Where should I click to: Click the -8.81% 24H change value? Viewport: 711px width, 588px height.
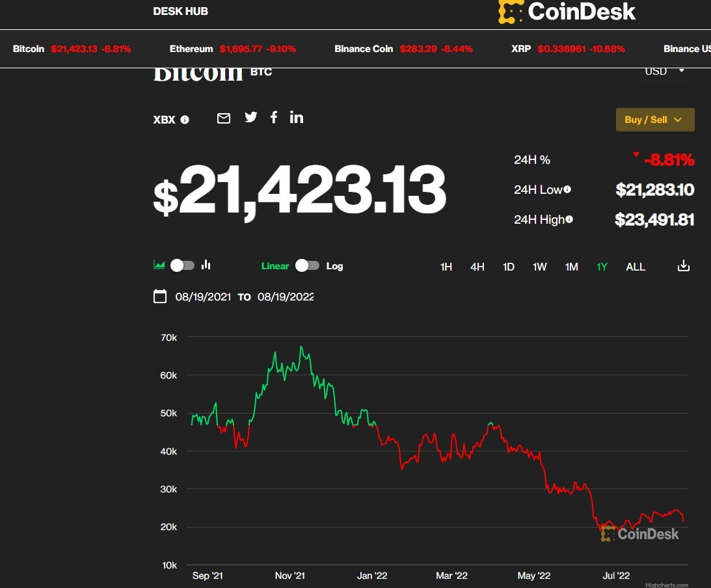coord(669,160)
